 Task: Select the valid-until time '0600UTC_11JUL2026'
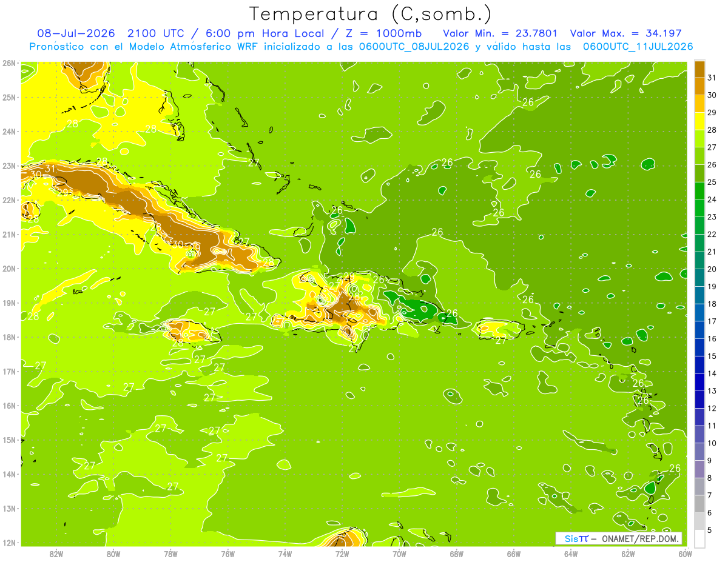coord(637,47)
